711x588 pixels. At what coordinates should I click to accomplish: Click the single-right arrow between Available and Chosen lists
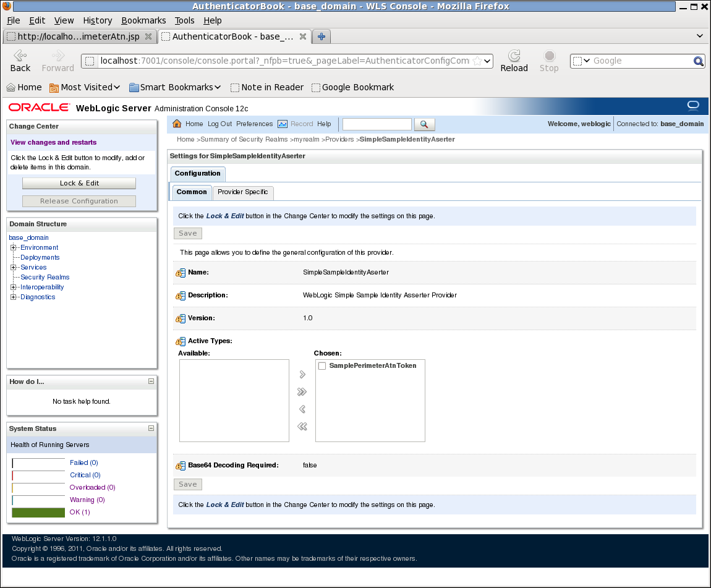pos(302,374)
